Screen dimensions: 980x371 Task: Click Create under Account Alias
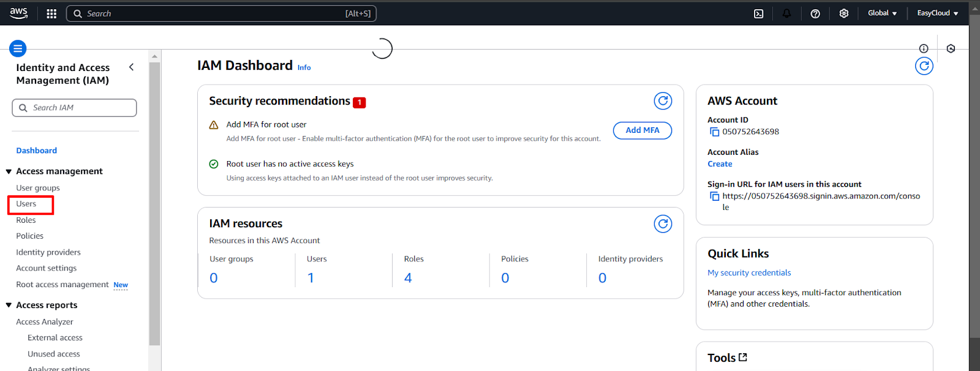point(720,164)
